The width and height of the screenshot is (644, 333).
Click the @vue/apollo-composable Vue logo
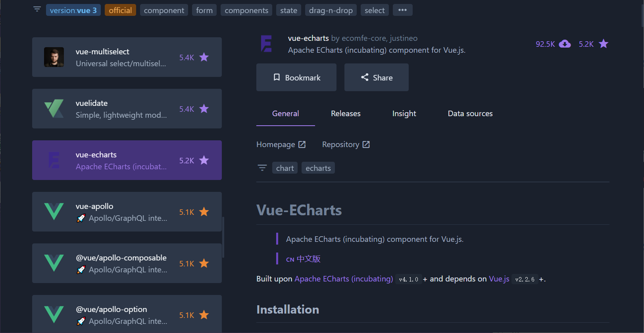pyautogui.click(x=54, y=263)
